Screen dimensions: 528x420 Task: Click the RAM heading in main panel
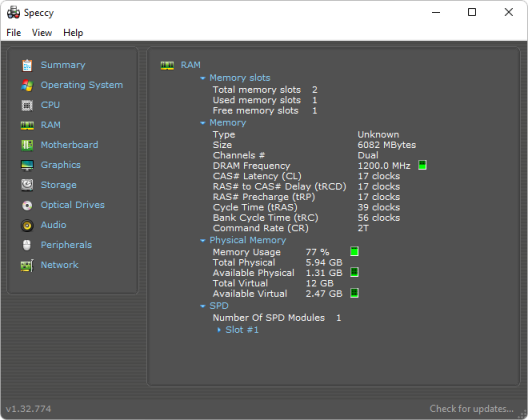(x=191, y=65)
